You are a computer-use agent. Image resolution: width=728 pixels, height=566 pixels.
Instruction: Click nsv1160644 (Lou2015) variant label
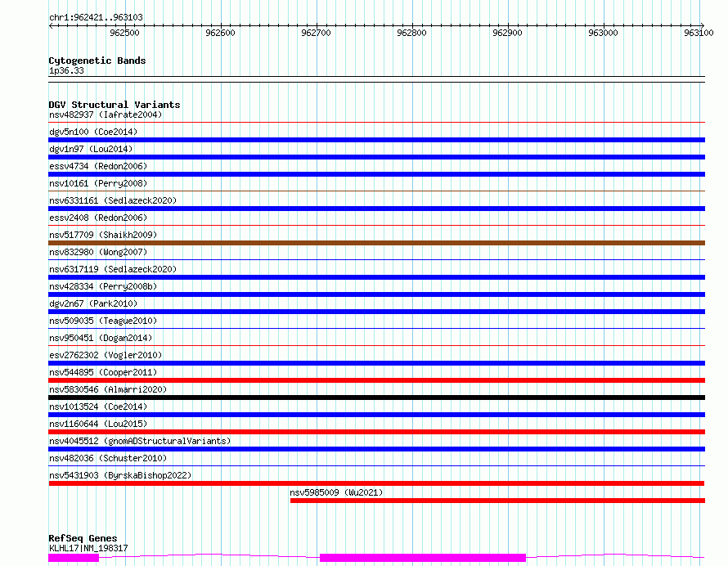pyautogui.click(x=98, y=424)
